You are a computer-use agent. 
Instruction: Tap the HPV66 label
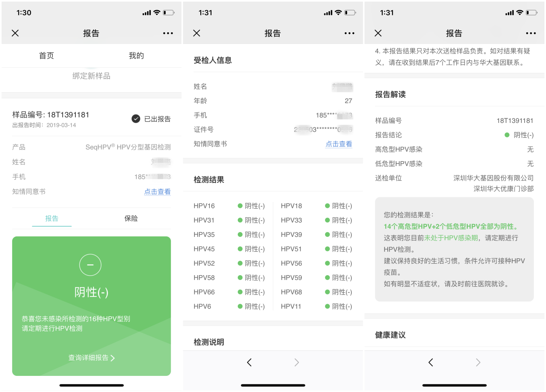click(x=204, y=292)
